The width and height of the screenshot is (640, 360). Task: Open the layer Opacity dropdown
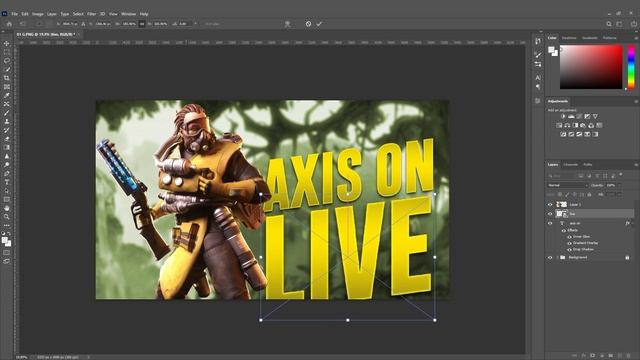619,185
